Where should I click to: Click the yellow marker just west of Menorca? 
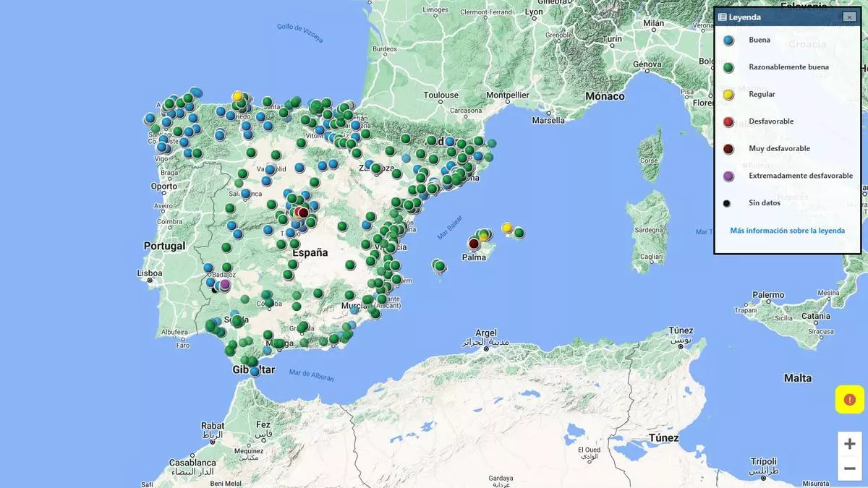pos(507,228)
